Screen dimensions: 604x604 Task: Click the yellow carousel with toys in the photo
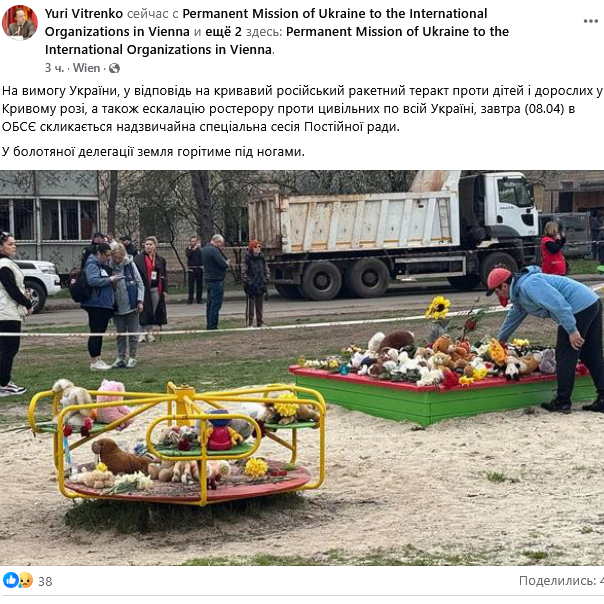177,444
